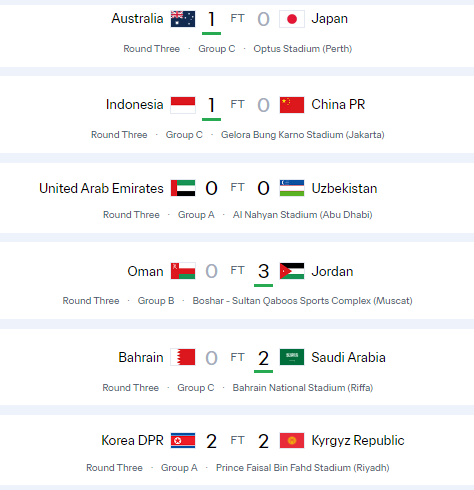Open the Kyrgyz Republic team link
The height and width of the screenshot is (490, 474).
point(358,441)
